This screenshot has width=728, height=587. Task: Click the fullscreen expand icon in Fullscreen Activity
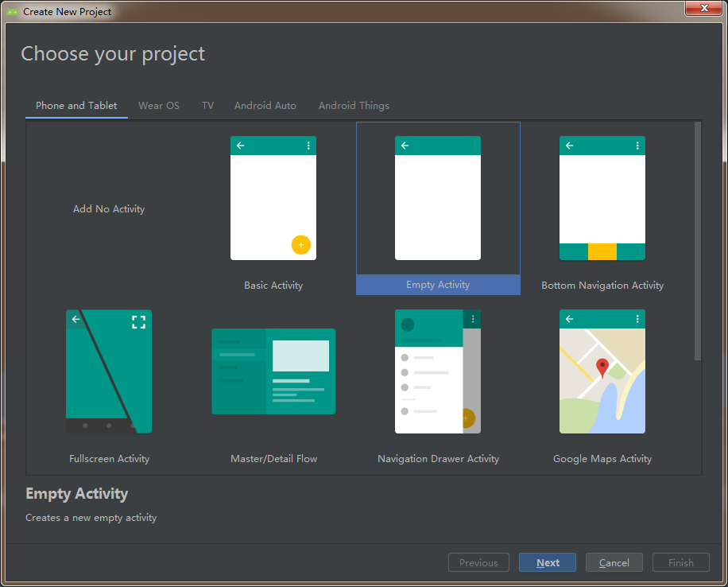[x=138, y=322]
